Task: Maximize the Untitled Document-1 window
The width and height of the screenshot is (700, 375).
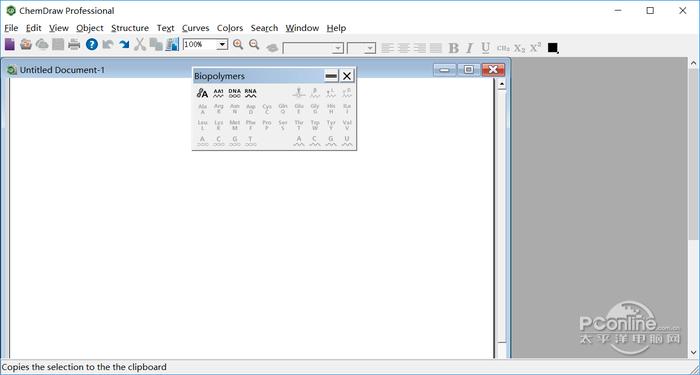Action: pos(468,70)
